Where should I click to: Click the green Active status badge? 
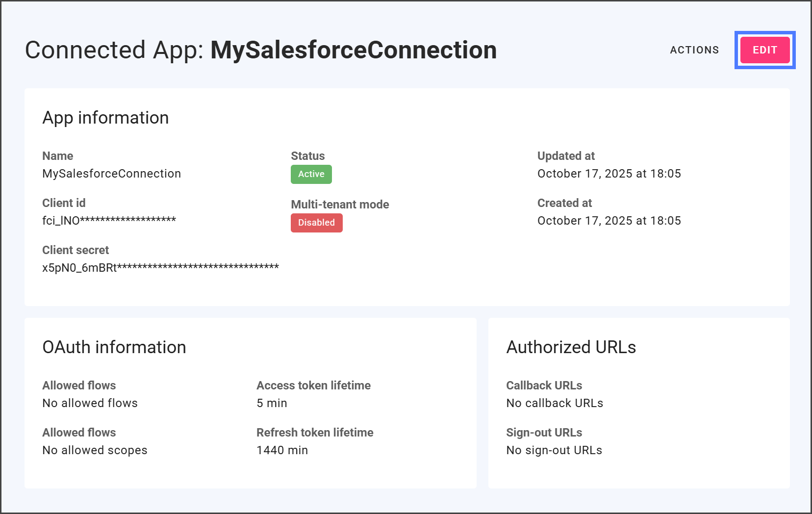pyautogui.click(x=311, y=174)
